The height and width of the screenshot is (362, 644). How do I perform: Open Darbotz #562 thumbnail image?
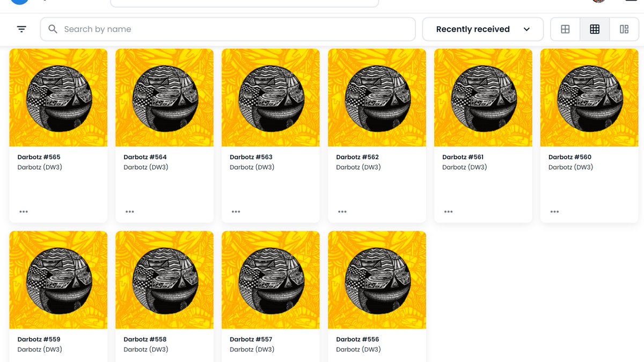pos(377,98)
